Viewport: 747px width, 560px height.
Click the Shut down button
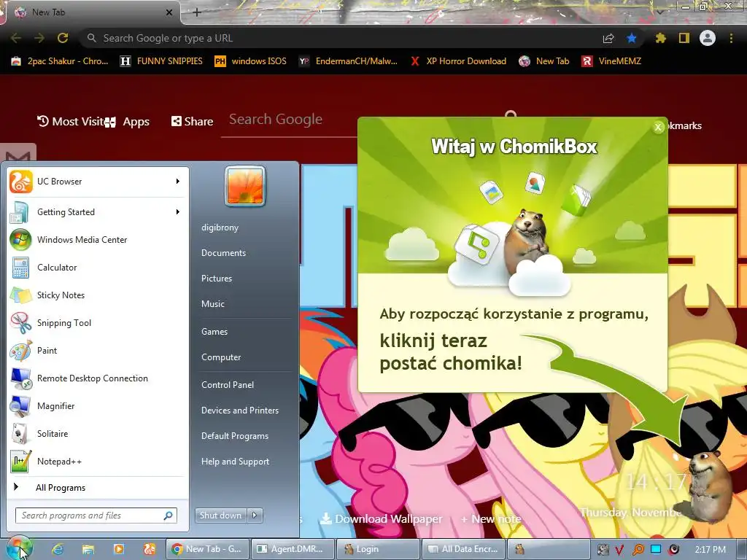(x=221, y=516)
